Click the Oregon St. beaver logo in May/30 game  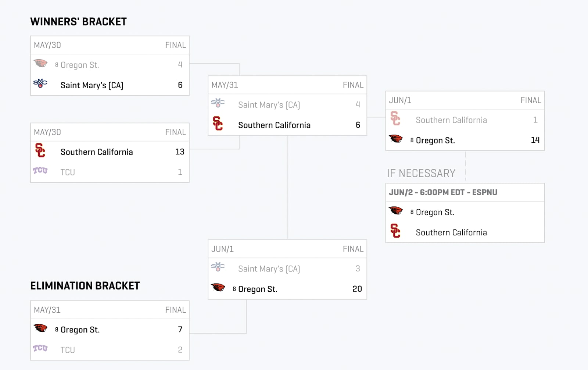pyautogui.click(x=40, y=63)
